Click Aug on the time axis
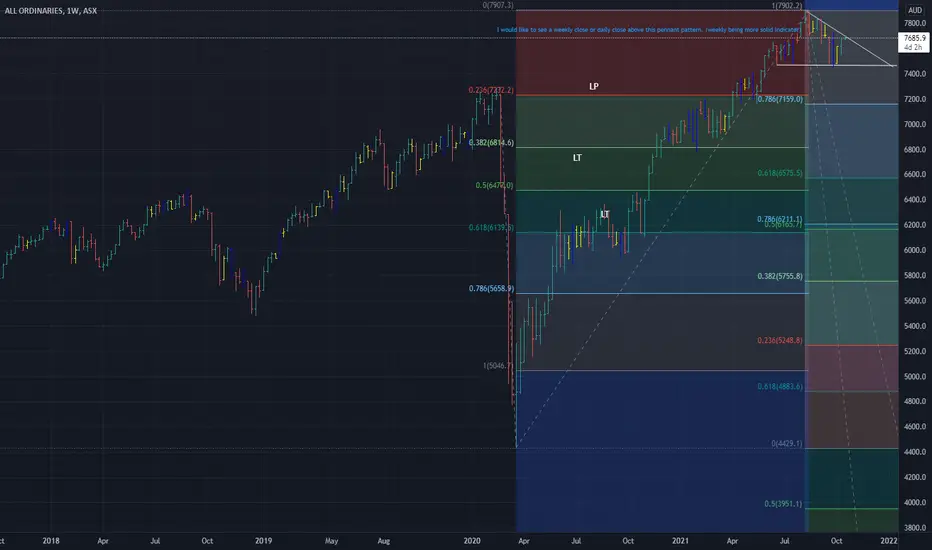This screenshot has height=550, width=932. pos(383,540)
